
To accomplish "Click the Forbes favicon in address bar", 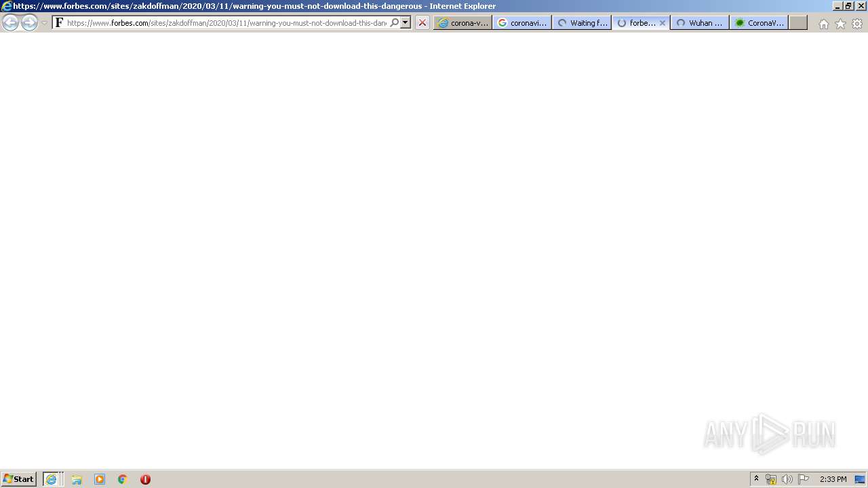I will point(59,22).
